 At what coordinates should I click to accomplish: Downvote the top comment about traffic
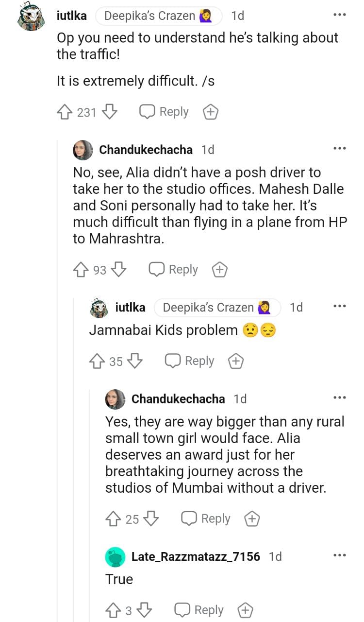(x=110, y=112)
